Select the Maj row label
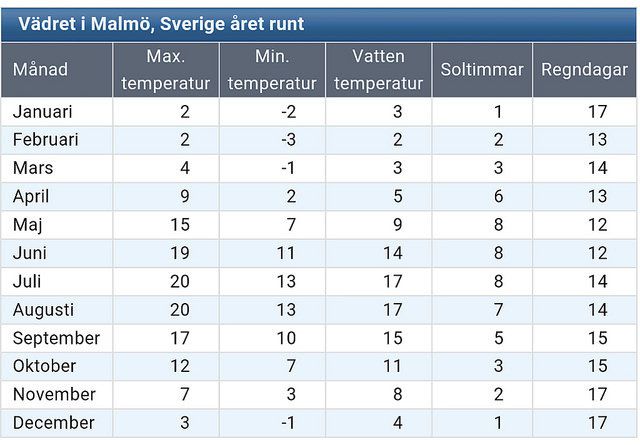 (57, 225)
